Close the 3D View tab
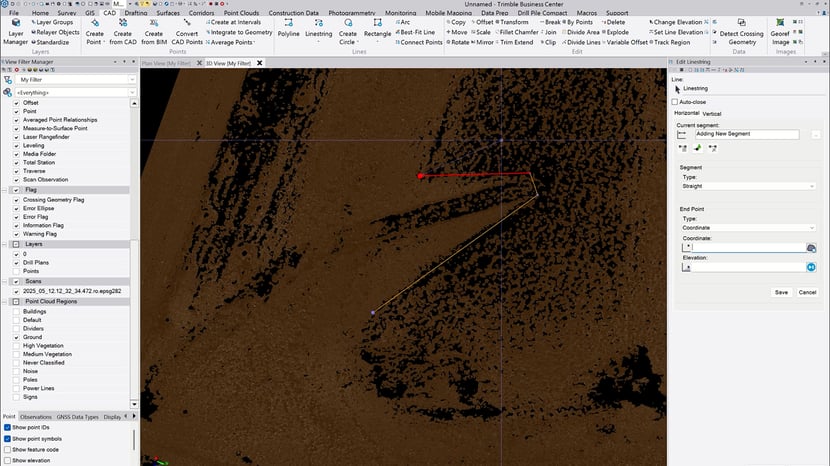The width and height of the screenshot is (830, 466). point(259,63)
